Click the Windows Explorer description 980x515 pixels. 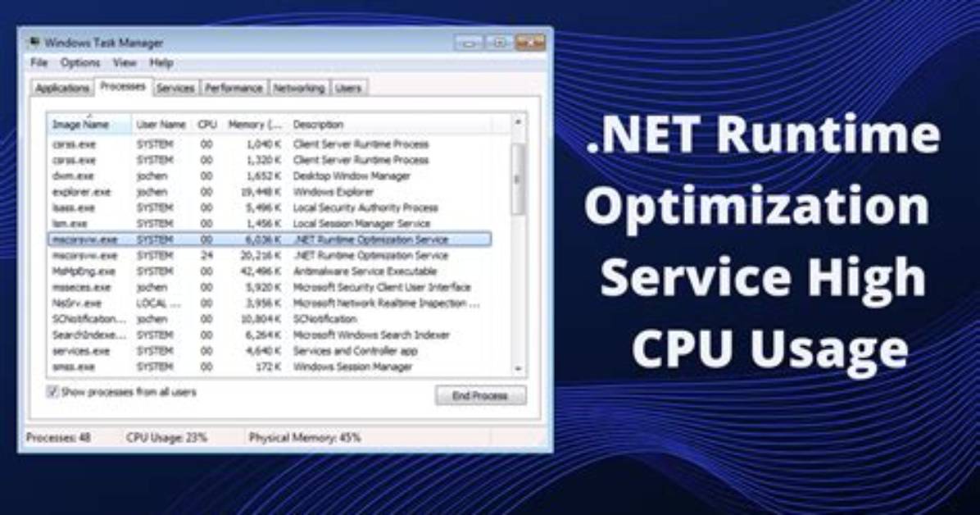pos(333,192)
